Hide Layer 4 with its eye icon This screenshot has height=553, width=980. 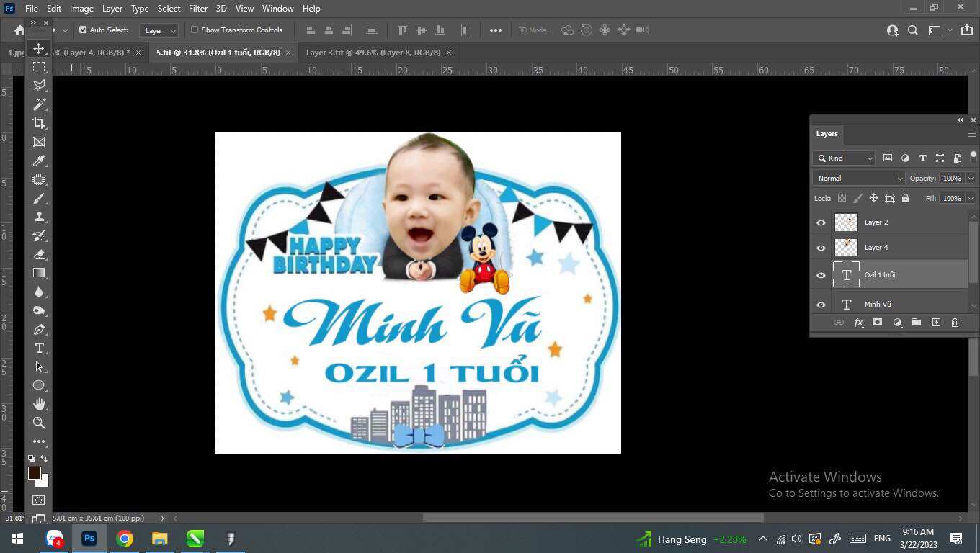[821, 248]
